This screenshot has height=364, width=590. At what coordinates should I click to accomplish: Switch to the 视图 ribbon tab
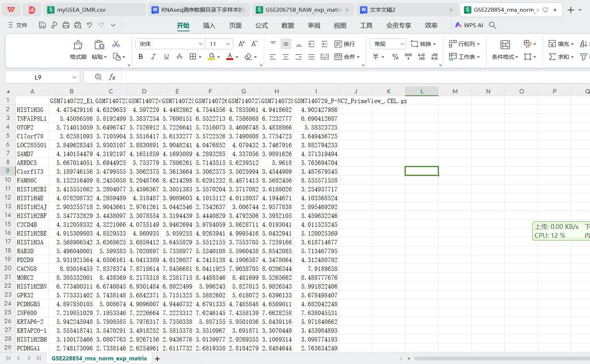click(x=340, y=25)
